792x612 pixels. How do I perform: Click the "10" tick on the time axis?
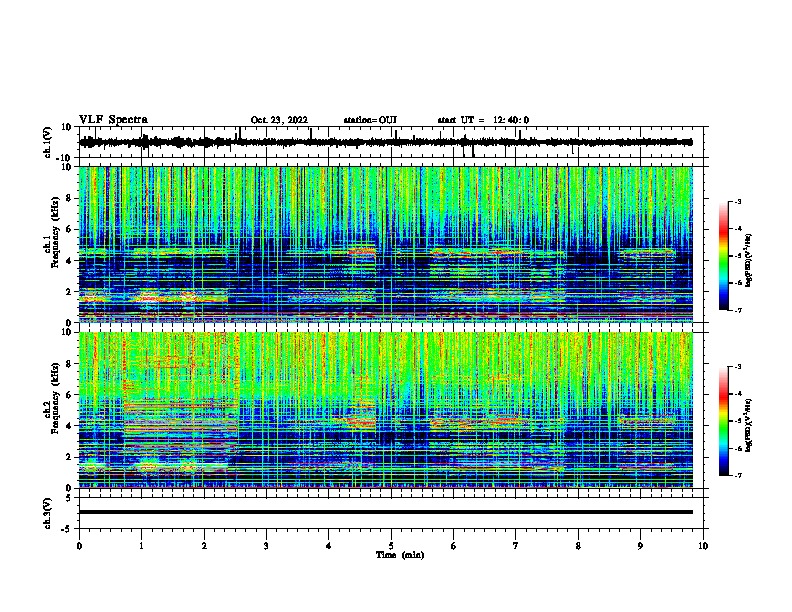(703, 546)
